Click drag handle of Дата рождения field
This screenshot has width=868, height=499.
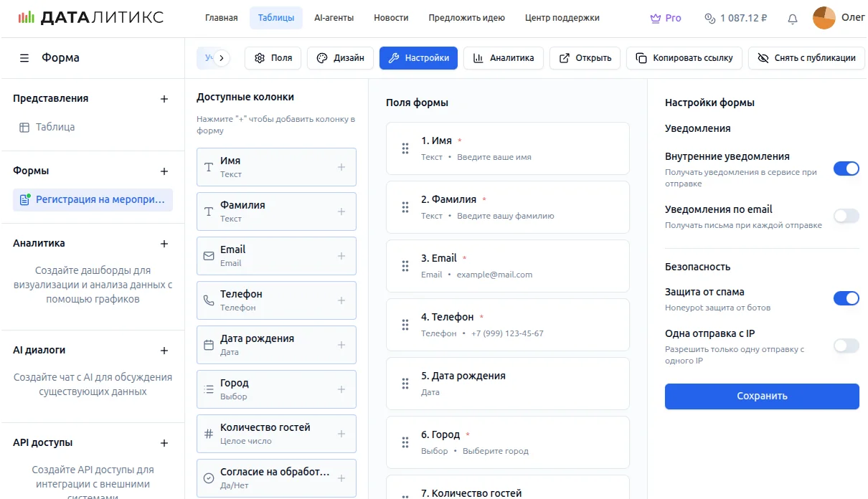pos(405,384)
